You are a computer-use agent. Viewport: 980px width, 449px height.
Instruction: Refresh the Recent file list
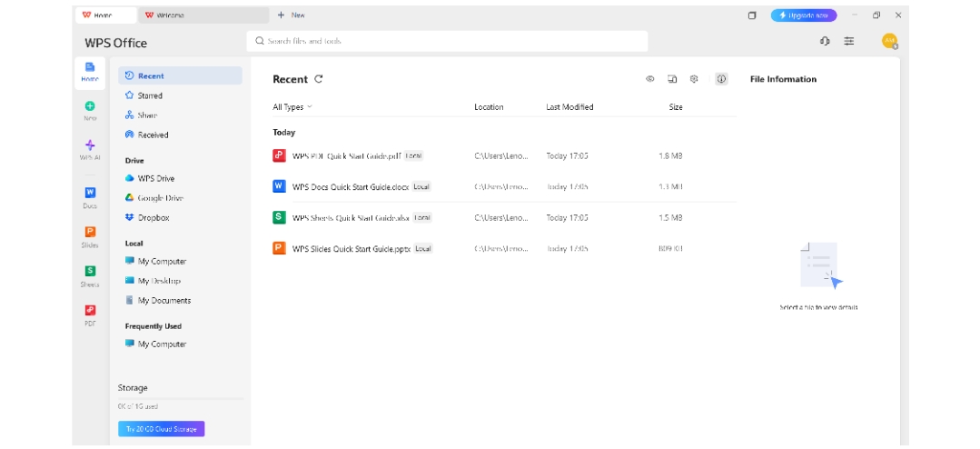point(318,79)
